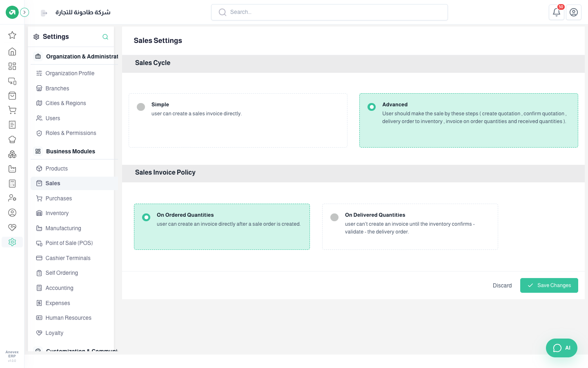Screen dimensions: 588x368
Task: Open the calculator accounting icon in rail
Action: [12, 184]
